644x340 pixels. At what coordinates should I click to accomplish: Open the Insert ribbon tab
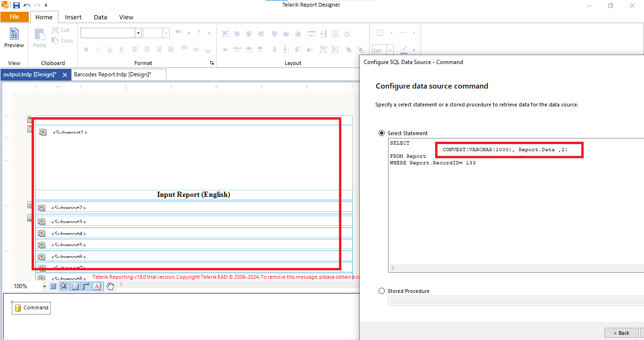(73, 17)
